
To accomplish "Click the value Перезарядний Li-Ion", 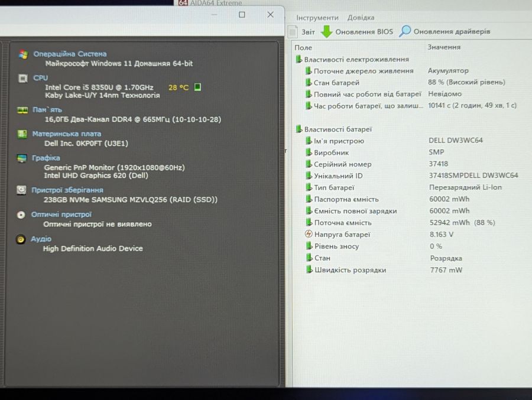I will pos(465,187).
